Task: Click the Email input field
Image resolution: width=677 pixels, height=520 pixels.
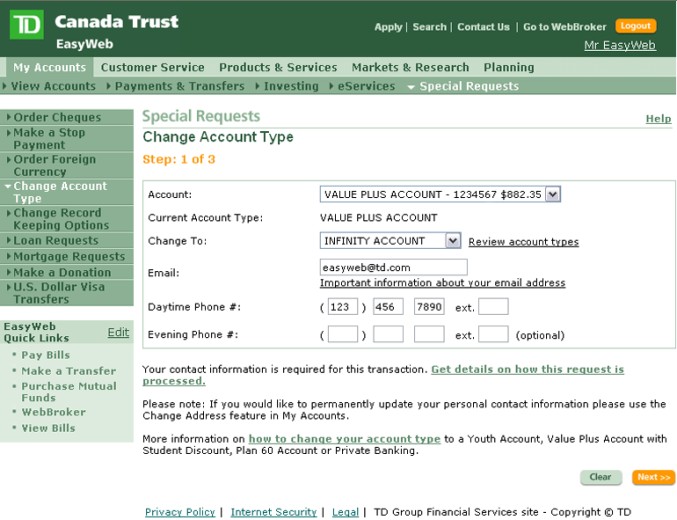Action: (393, 267)
